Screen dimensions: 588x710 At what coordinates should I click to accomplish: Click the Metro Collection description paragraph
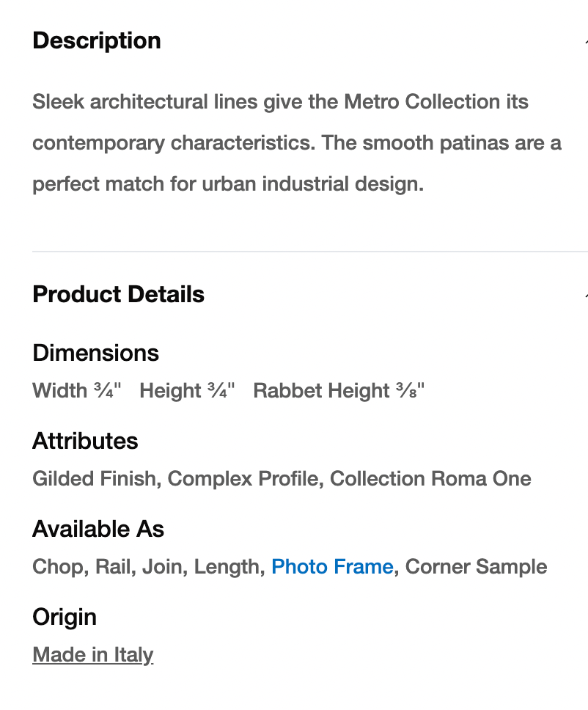coord(296,142)
